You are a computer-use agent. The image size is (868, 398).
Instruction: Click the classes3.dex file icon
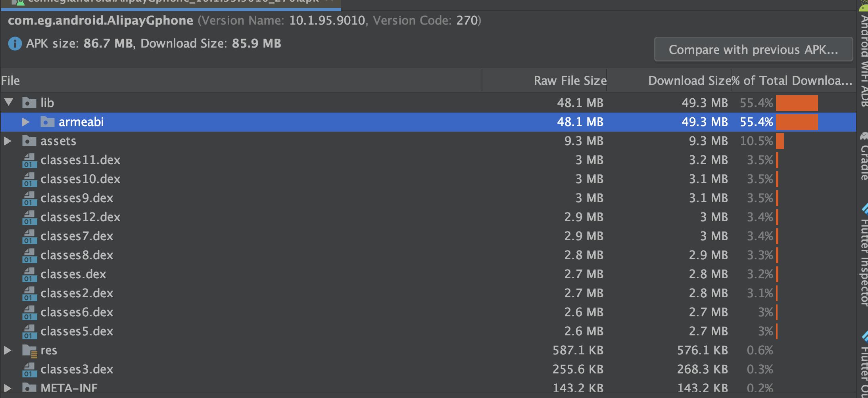point(30,369)
